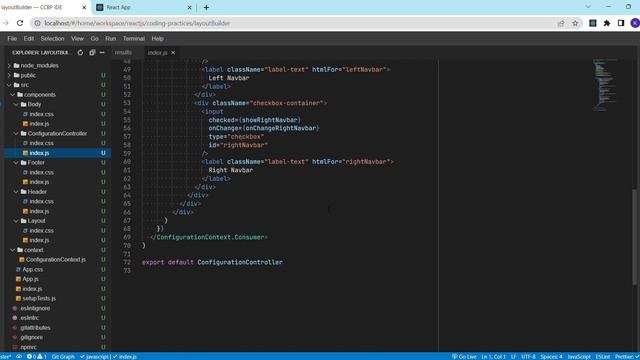Collapse the Layout folder
640x360 pixels.
[x=36, y=221]
